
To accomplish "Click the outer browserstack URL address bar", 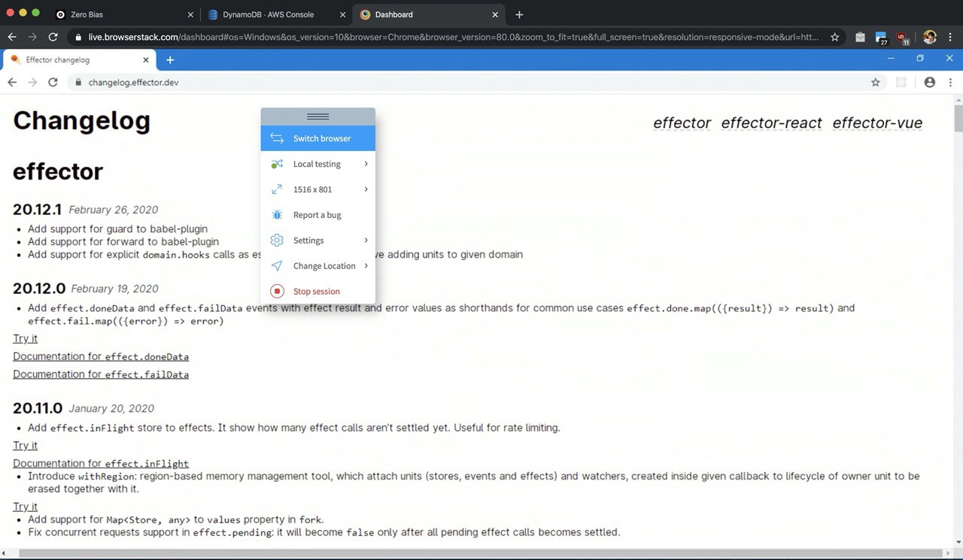I will 455,36.
